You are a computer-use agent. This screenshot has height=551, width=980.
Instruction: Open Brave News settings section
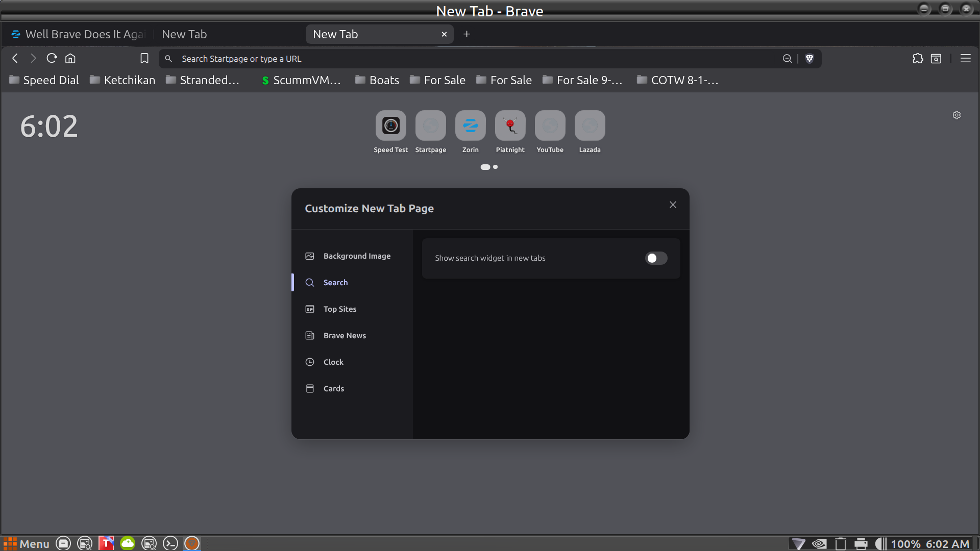coord(345,336)
